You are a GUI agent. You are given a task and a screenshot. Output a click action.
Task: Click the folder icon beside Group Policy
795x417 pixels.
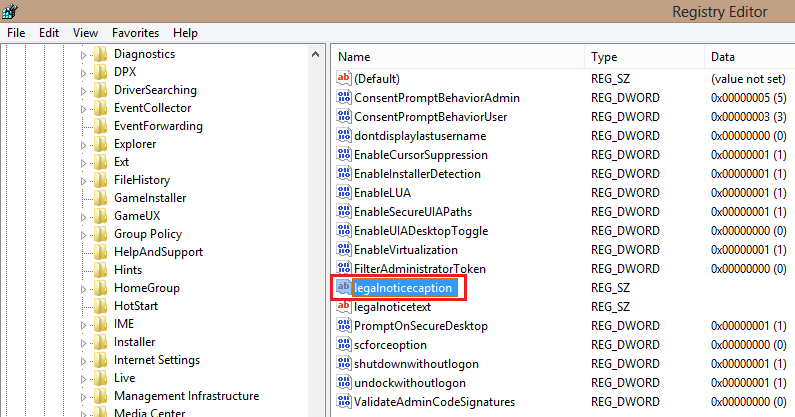pos(101,234)
